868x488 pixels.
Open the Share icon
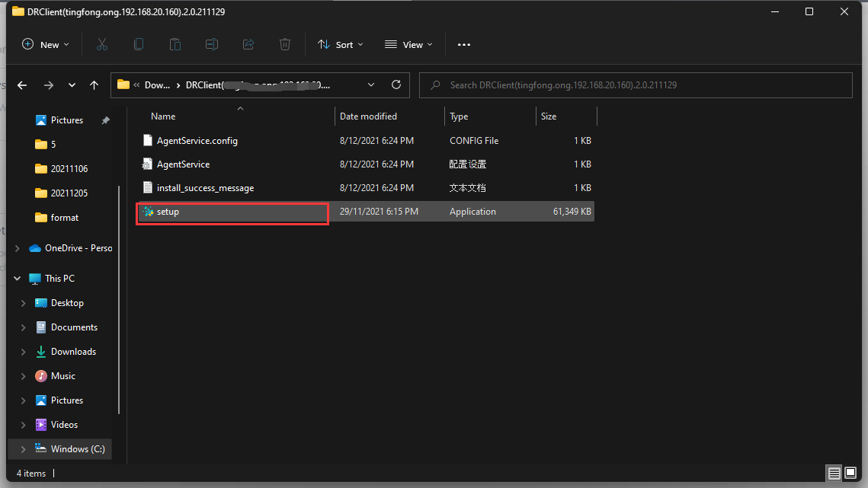248,44
